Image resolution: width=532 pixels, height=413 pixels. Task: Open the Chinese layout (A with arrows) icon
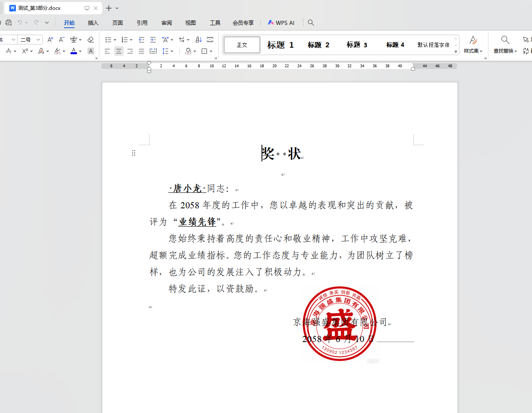pyautogui.click(x=165, y=40)
